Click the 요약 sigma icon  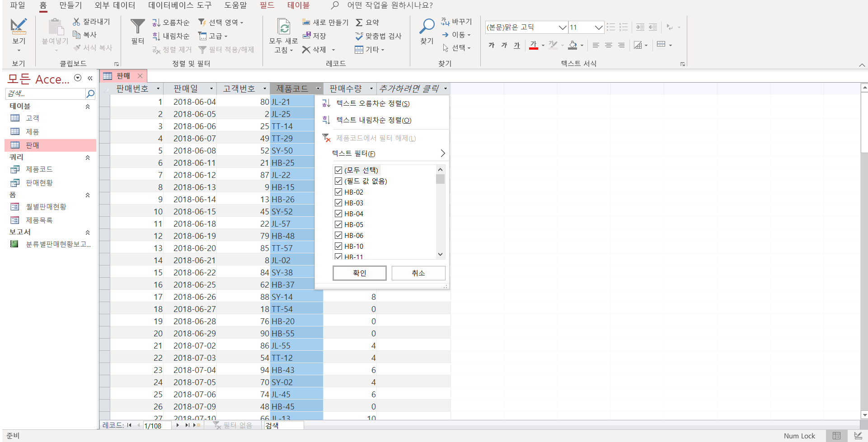point(359,23)
